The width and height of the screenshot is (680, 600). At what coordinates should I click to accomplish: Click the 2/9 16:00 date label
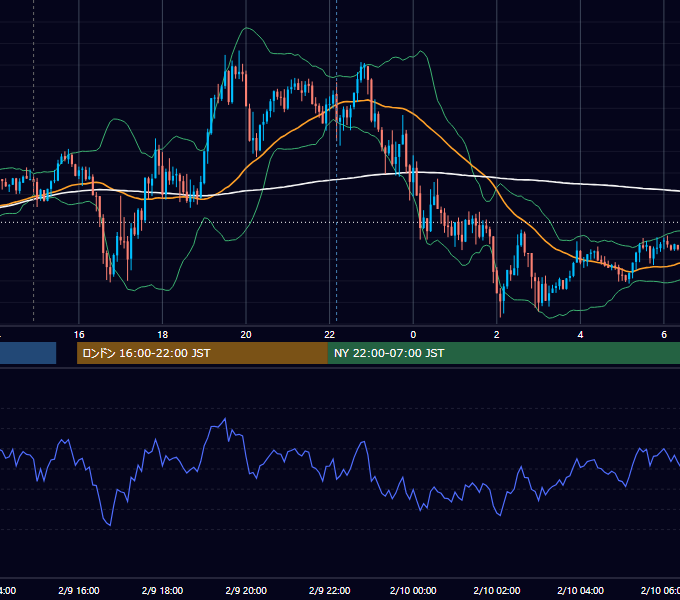pos(79,590)
